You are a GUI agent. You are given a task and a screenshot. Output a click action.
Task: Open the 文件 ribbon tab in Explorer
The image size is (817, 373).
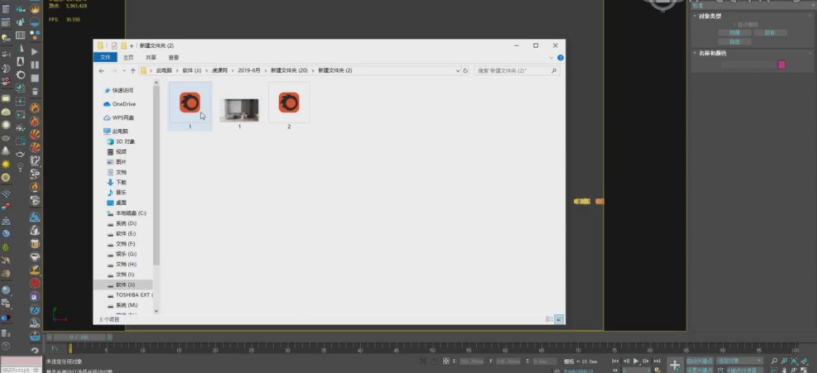(105, 57)
